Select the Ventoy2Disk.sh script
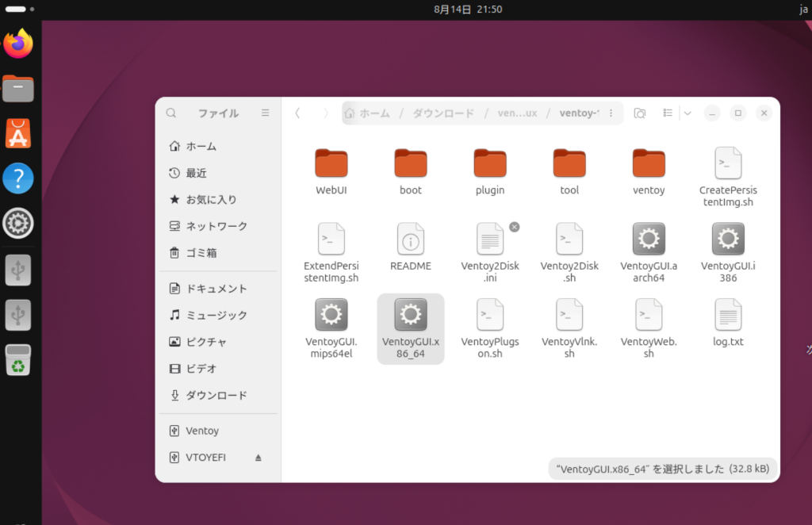Image resolution: width=812 pixels, height=525 pixels. (x=569, y=253)
